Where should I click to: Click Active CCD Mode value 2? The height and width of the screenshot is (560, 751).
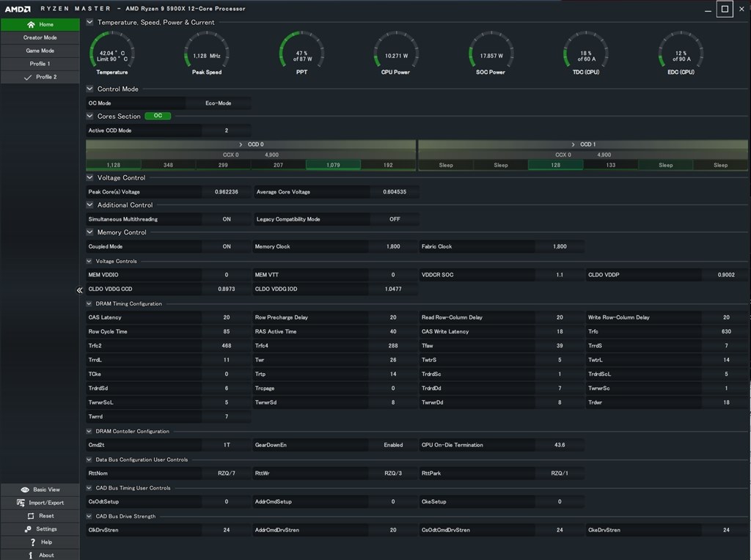pos(227,130)
